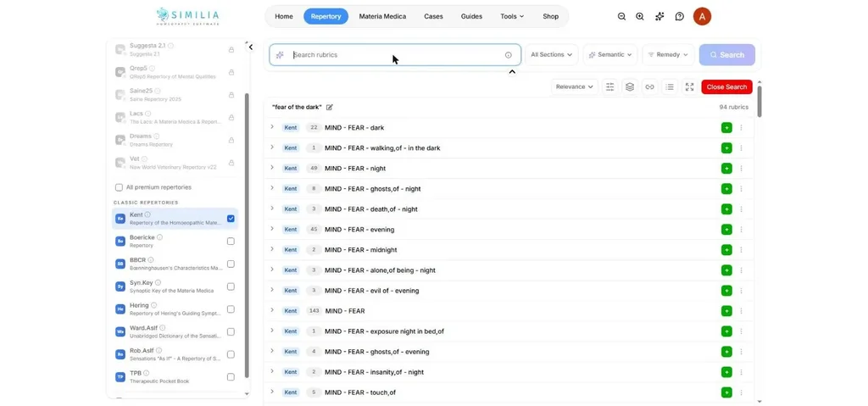Click info icon next to Boericke
Screen dimensions: 868x406
coord(160,237)
